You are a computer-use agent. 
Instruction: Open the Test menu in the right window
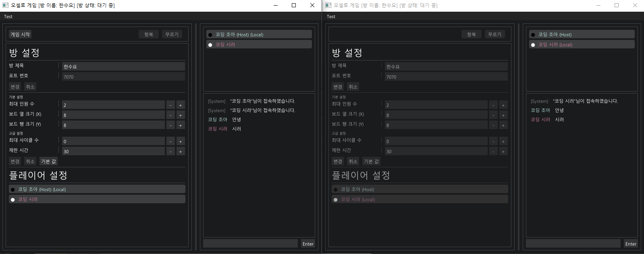(x=331, y=17)
